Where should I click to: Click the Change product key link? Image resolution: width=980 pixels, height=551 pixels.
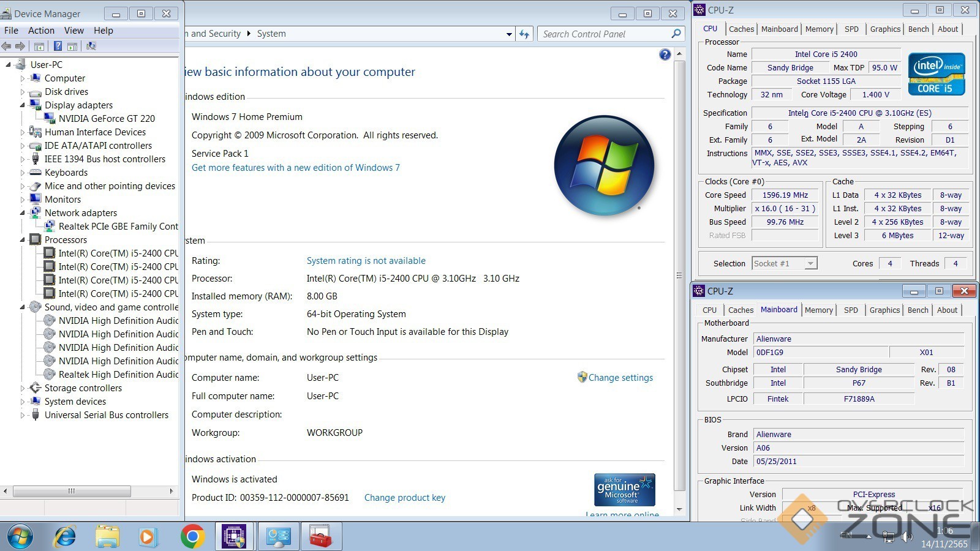pos(404,498)
